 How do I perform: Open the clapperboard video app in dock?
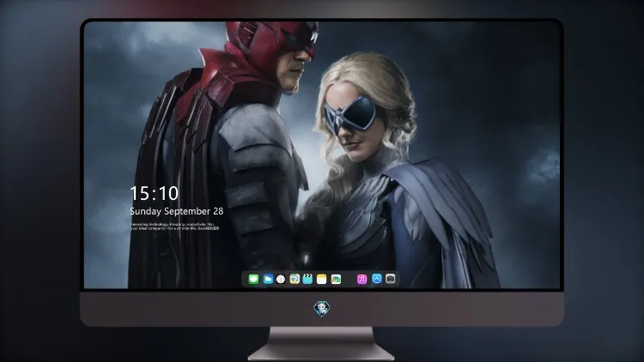pyautogui.click(x=307, y=279)
